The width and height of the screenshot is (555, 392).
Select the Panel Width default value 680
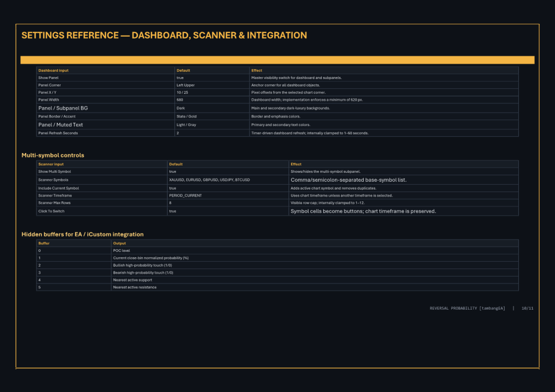(x=180, y=100)
